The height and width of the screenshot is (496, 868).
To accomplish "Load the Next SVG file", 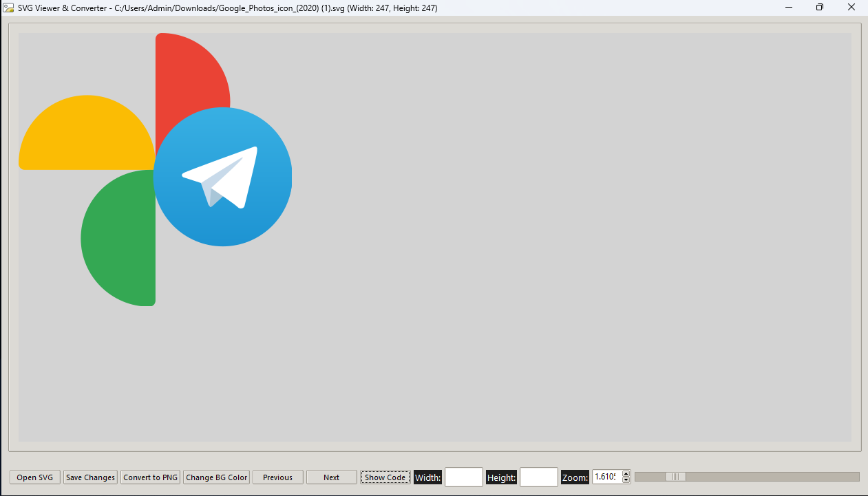I will point(332,477).
